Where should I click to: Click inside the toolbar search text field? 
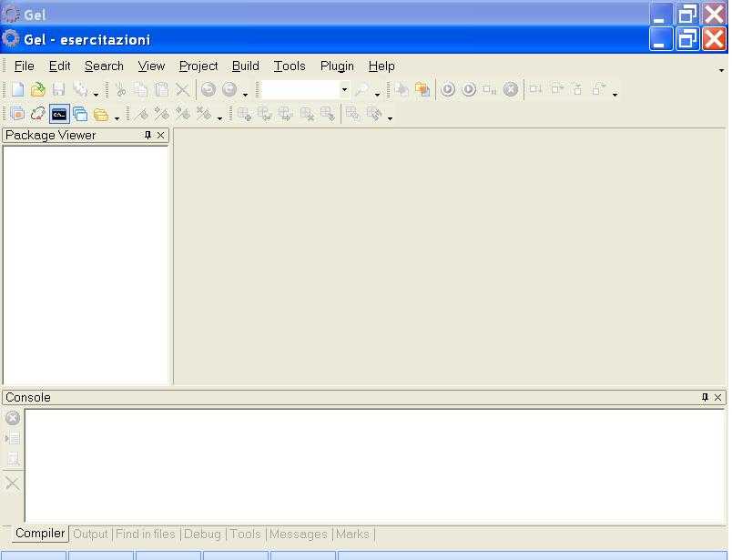[x=300, y=89]
